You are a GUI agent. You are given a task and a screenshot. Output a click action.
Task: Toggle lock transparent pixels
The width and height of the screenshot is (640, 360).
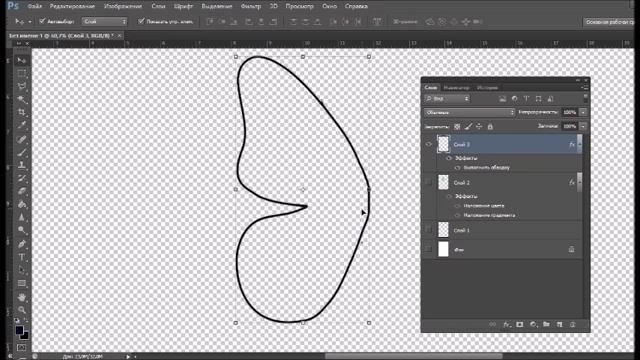457,127
